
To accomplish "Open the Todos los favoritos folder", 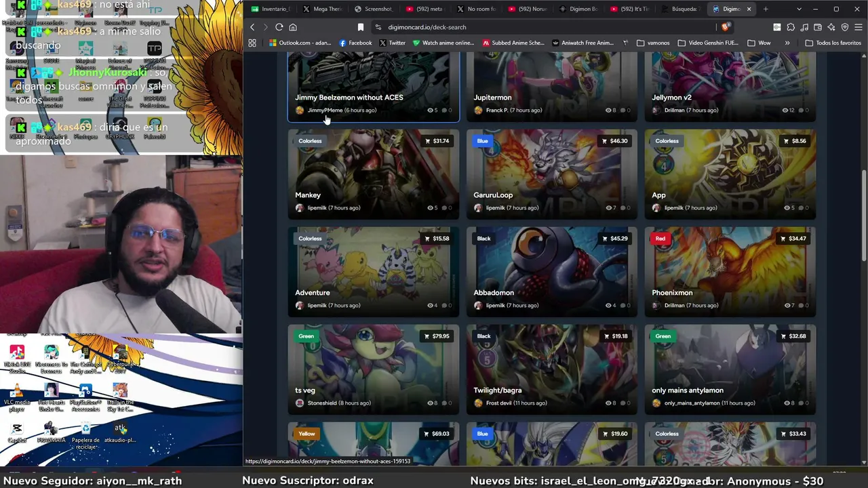I will [833, 43].
